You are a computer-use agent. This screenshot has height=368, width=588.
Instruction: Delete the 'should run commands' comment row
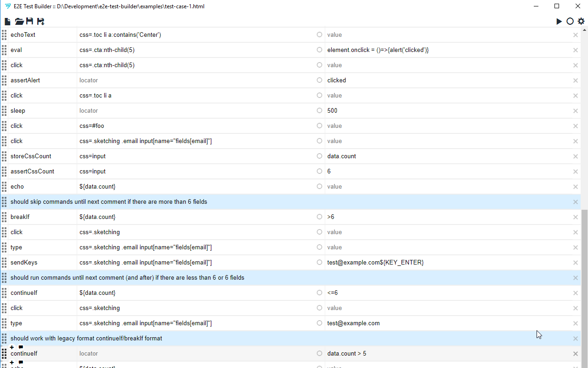point(576,278)
